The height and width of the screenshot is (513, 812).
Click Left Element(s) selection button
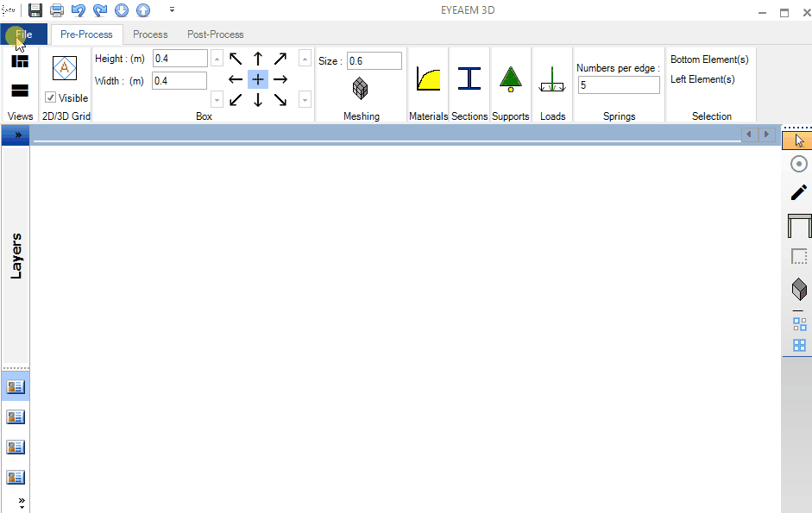point(702,79)
